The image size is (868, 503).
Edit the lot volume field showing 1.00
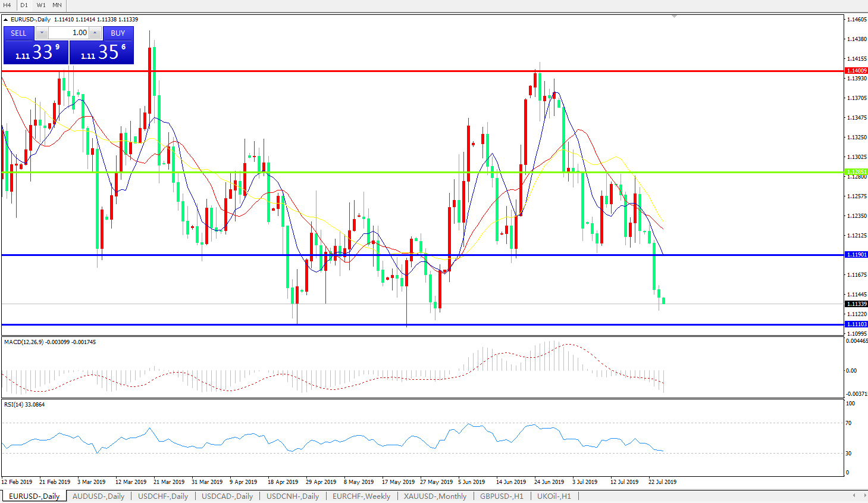point(68,33)
